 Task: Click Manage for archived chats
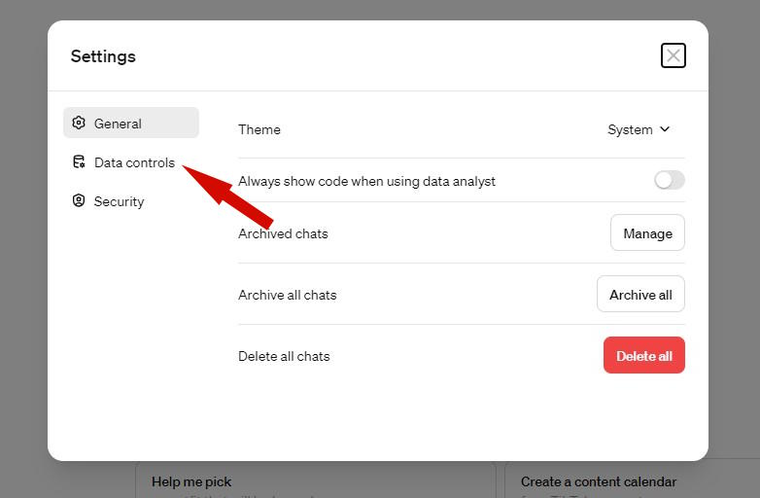(x=647, y=233)
